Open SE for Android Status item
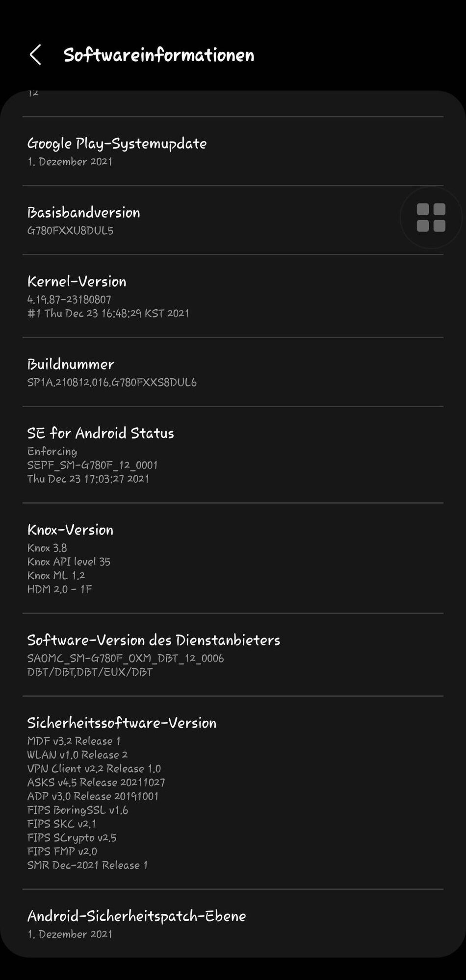The image size is (466, 980). (233, 455)
